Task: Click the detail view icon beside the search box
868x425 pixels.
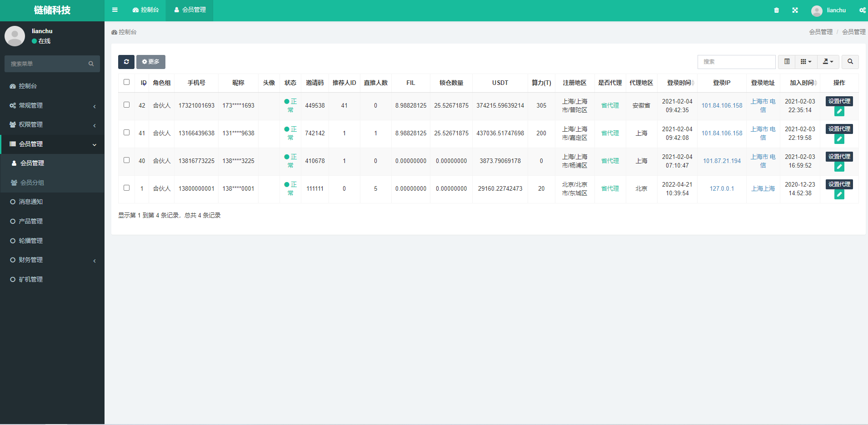Action: click(787, 62)
